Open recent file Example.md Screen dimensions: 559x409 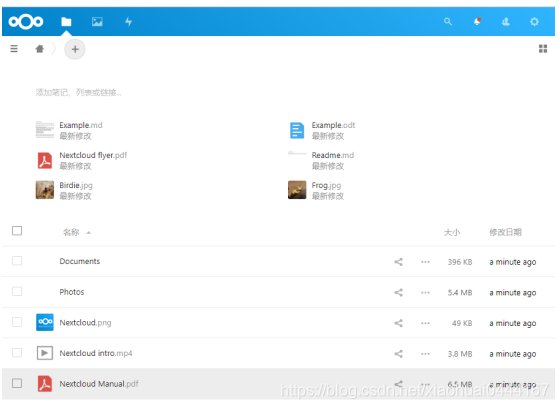[81, 125]
